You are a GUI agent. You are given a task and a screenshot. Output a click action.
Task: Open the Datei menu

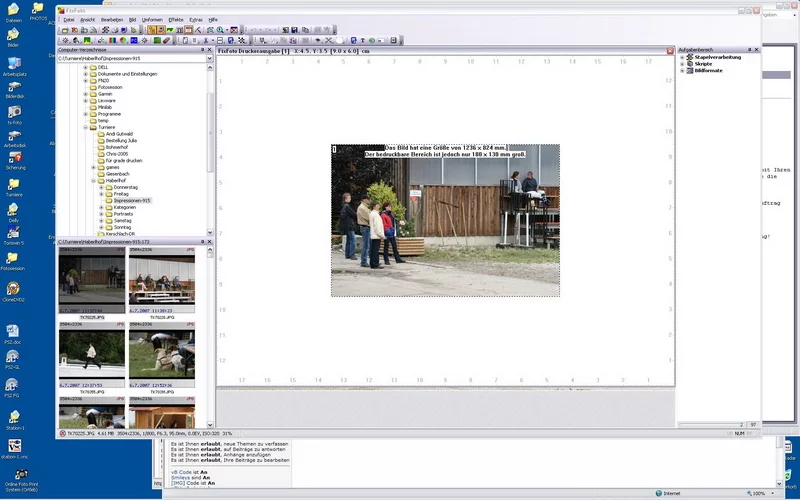[x=68, y=20]
